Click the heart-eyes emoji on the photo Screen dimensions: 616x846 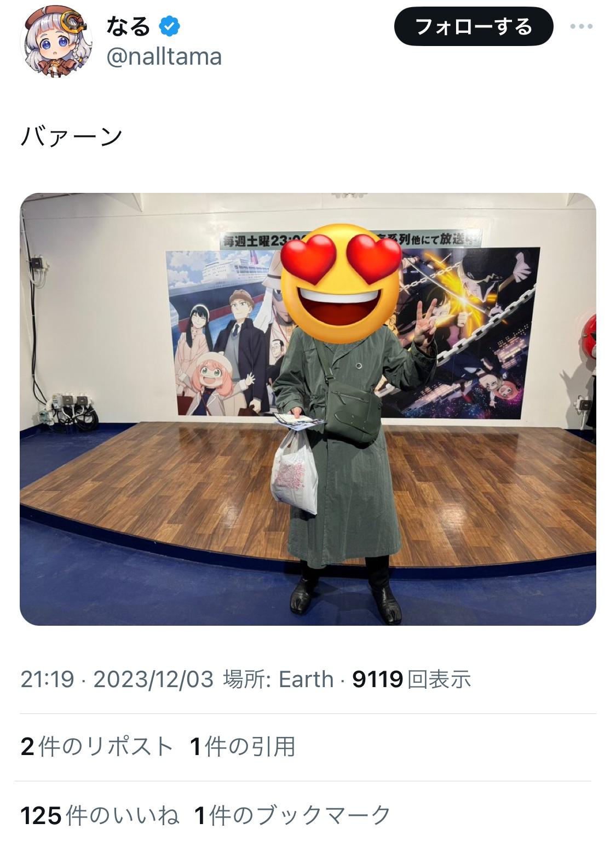pyautogui.click(x=342, y=284)
